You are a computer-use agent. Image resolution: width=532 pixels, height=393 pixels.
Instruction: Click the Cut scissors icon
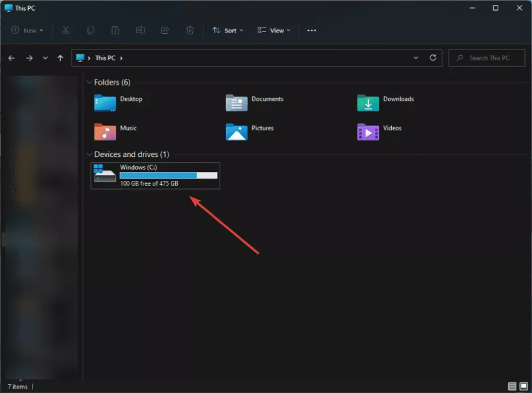click(x=65, y=30)
